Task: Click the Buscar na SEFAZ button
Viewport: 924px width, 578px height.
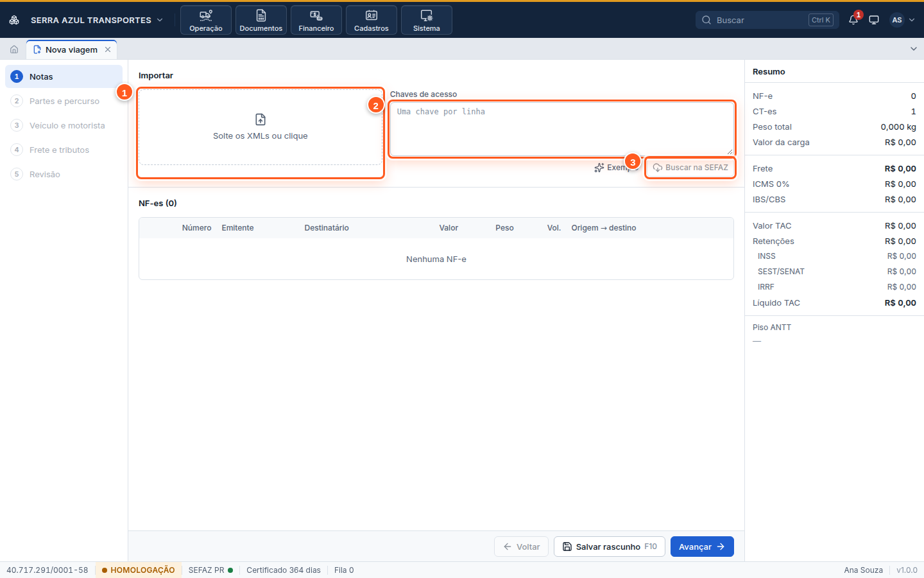Action: click(690, 168)
